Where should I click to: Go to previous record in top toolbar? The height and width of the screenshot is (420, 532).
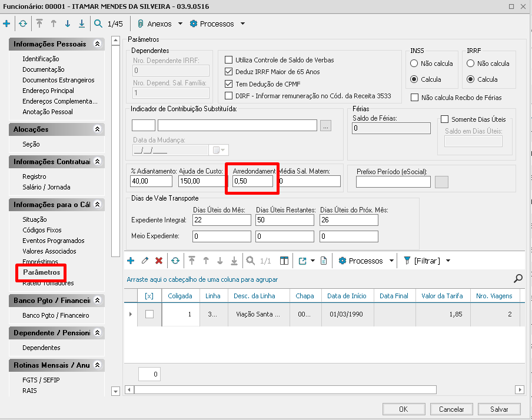tap(54, 24)
